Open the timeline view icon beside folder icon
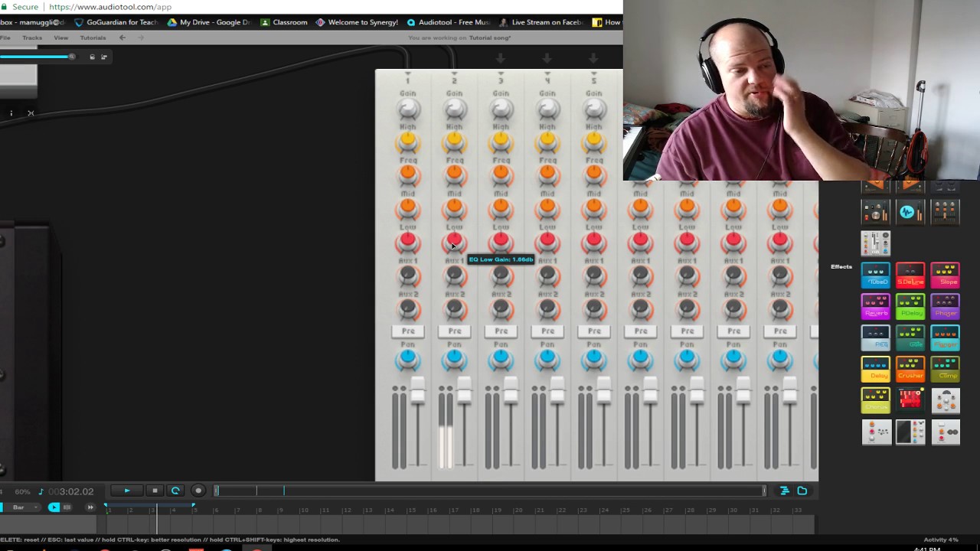Image resolution: width=980 pixels, height=551 pixels. [784, 491]
